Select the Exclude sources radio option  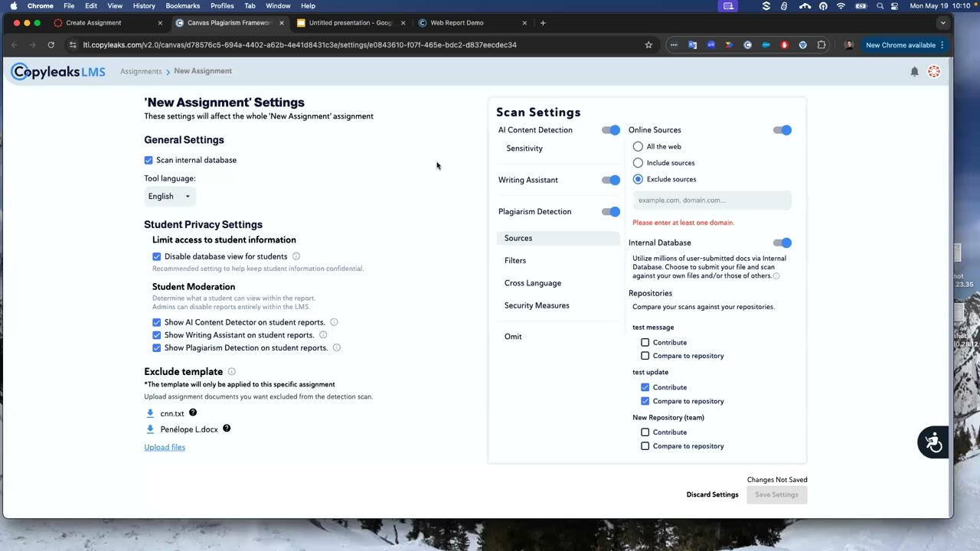[x=638, y=179]
